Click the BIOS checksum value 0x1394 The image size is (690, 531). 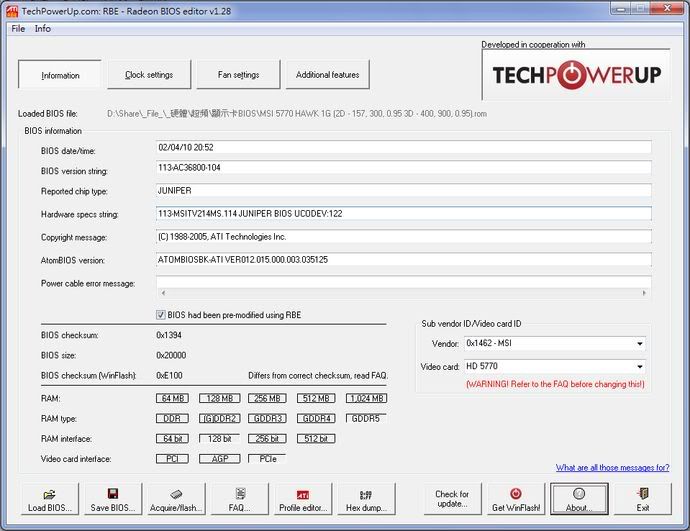(169, 335)
